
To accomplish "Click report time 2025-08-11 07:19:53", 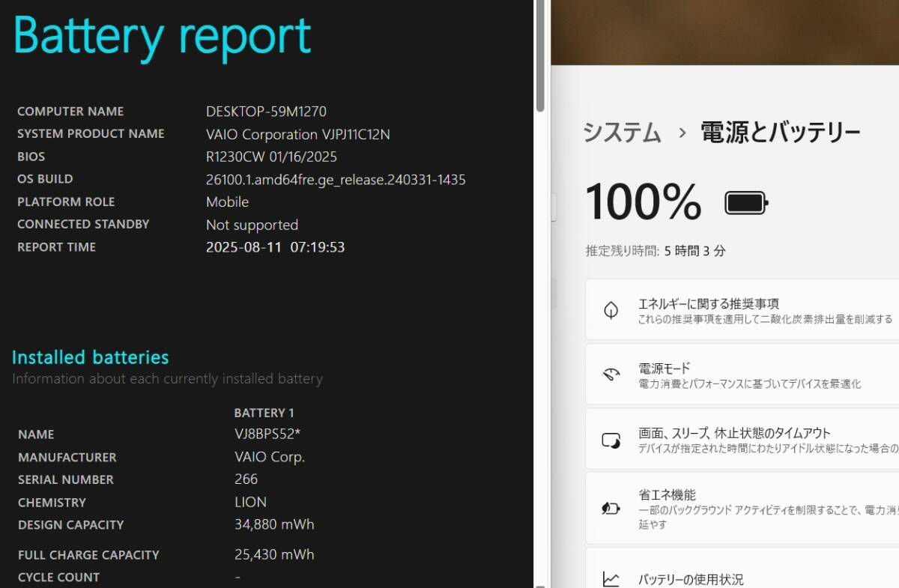I will click(x=275, y=247).
